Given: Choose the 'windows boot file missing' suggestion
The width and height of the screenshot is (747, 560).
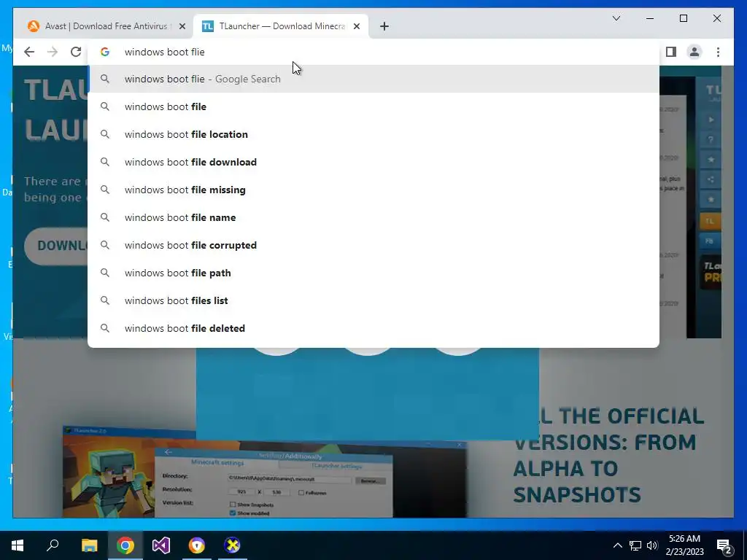Looking at the screenshot, I should 373,190.
